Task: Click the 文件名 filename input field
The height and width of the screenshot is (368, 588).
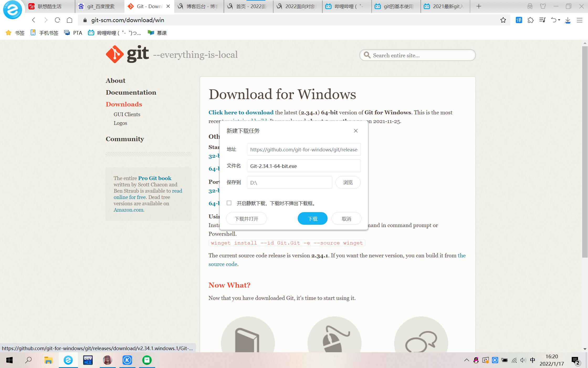Action: pos(304,166)
